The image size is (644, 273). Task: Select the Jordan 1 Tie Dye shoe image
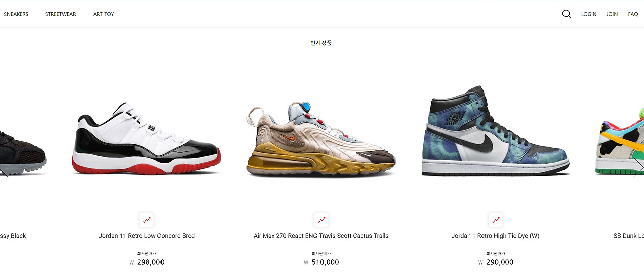[x=496, y=131]
